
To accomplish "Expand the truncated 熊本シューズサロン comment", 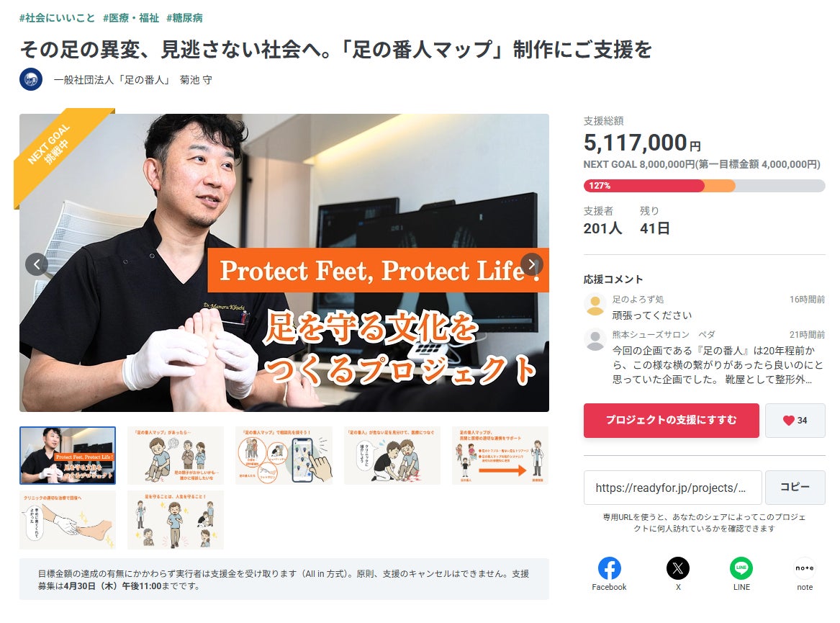I will (718, 365).
